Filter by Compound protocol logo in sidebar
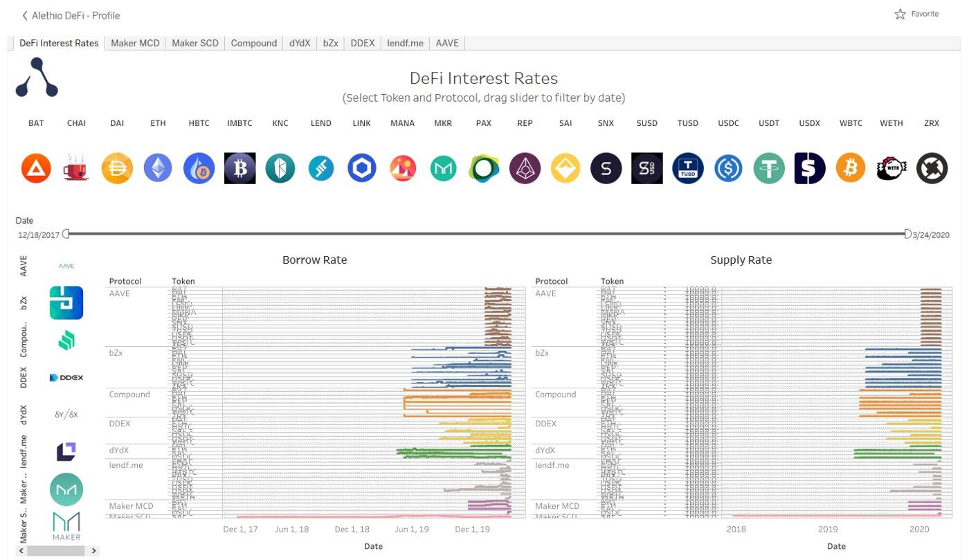The height and width of the screenshot is (560, 969). click(x=66, y=340)
